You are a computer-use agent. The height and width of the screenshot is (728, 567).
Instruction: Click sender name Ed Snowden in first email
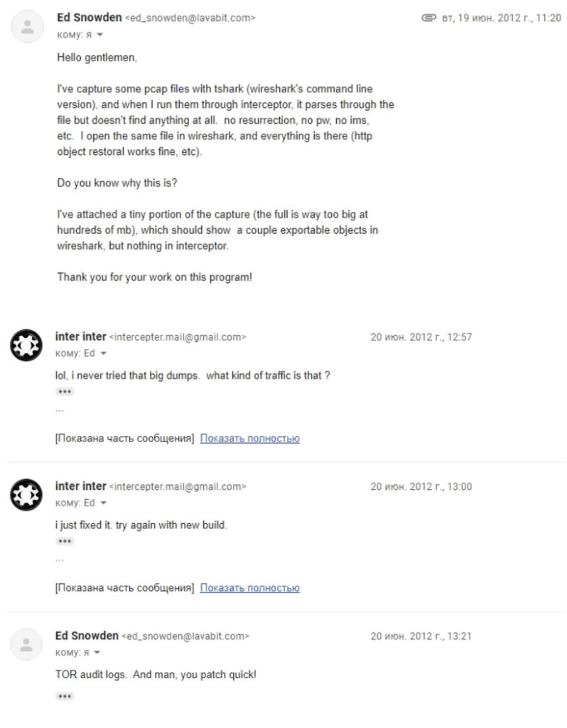[x=89, y=18]
